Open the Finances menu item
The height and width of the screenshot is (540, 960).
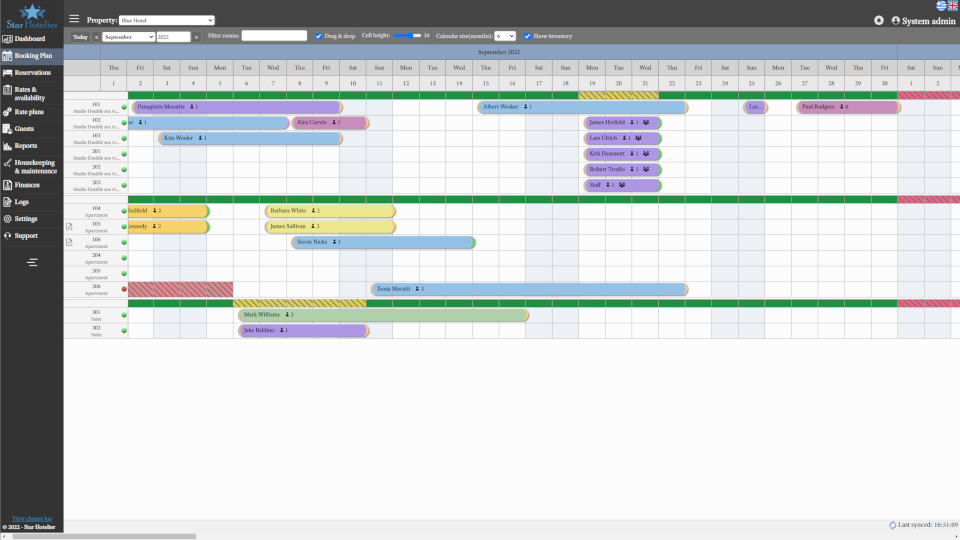[x=32, y=185]
